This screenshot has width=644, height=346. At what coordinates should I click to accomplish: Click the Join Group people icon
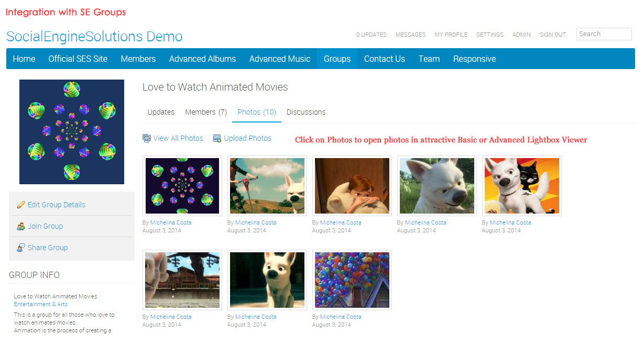pyautogui.click(x=21, y=226)
